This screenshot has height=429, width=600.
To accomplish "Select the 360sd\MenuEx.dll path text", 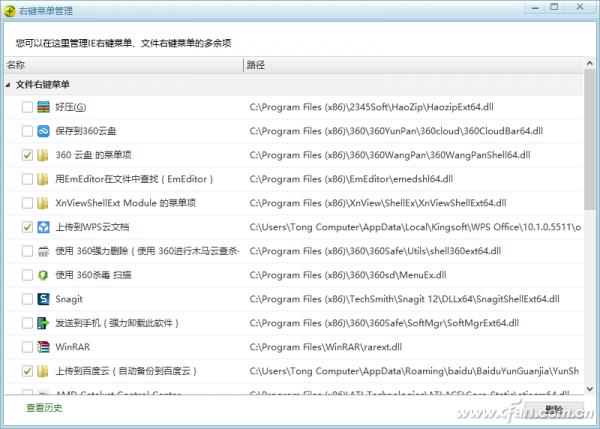I will [348, 275].
